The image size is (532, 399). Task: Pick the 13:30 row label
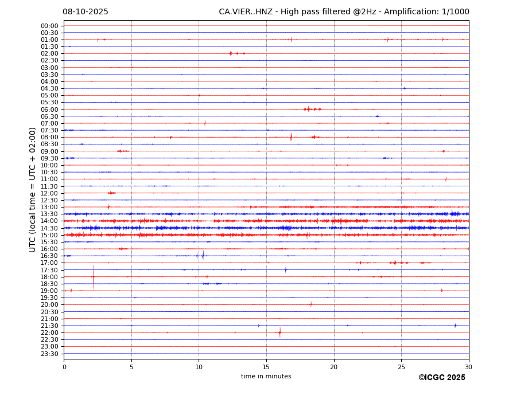pos(49,214)
